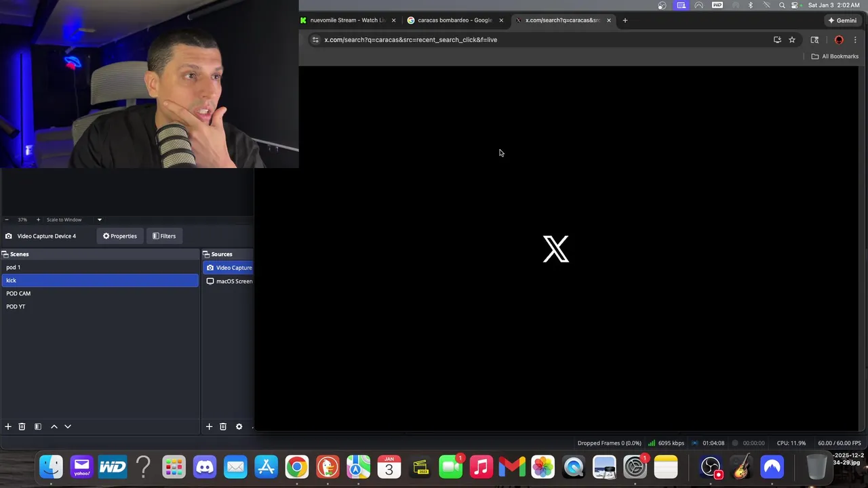
Task: Open Spotlight search in menu bar
Action: coord(782,5)
